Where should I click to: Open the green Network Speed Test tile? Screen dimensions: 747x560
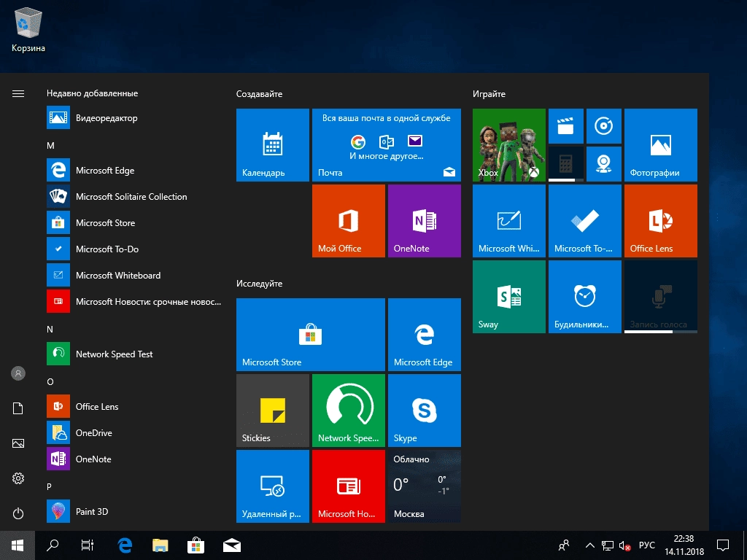point(348,411)
